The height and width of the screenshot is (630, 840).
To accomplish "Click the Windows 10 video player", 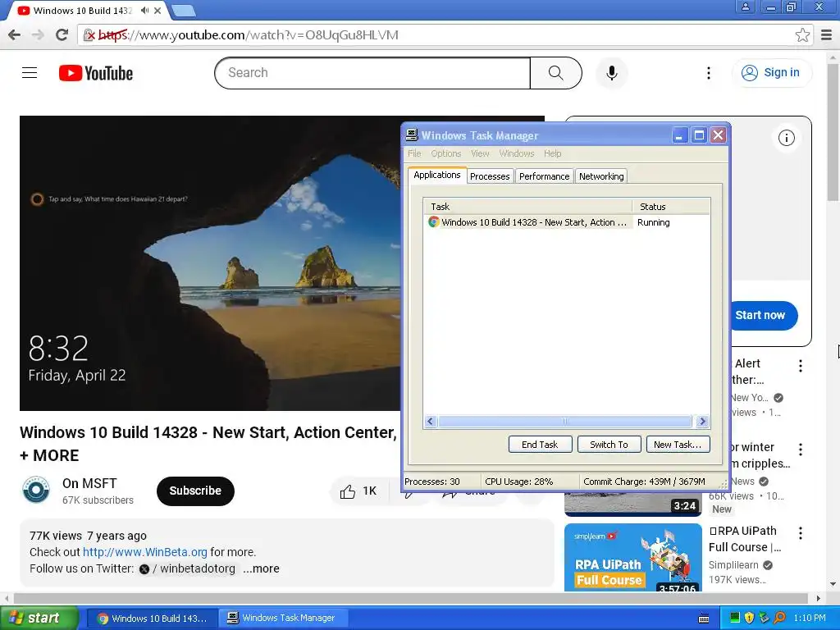I will click(209, 263).
